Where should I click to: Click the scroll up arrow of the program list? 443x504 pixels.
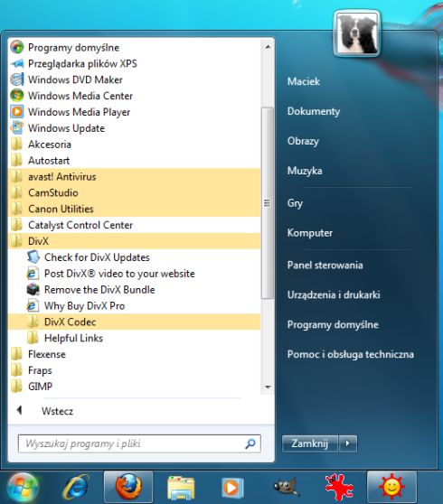pos(268,47)
